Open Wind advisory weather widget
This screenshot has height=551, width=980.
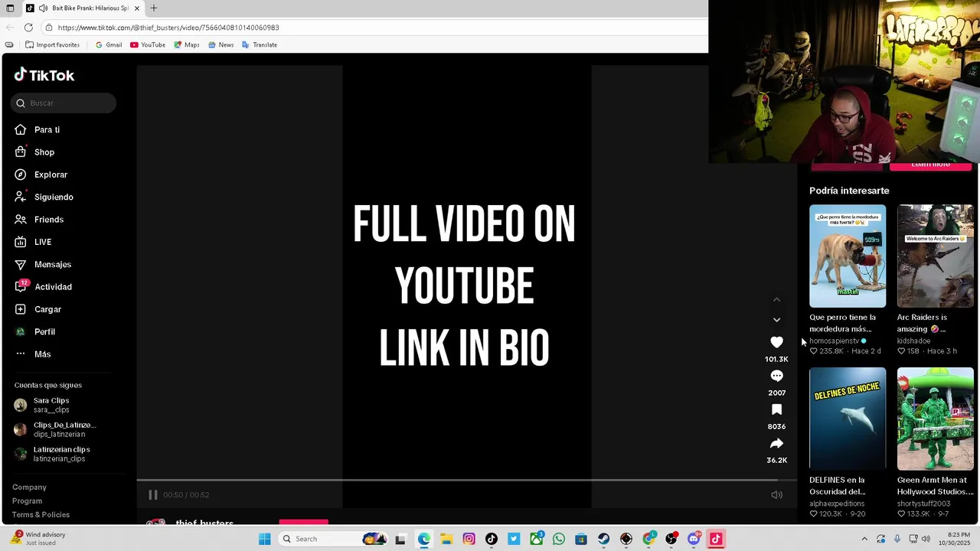(x=38, y=539)
